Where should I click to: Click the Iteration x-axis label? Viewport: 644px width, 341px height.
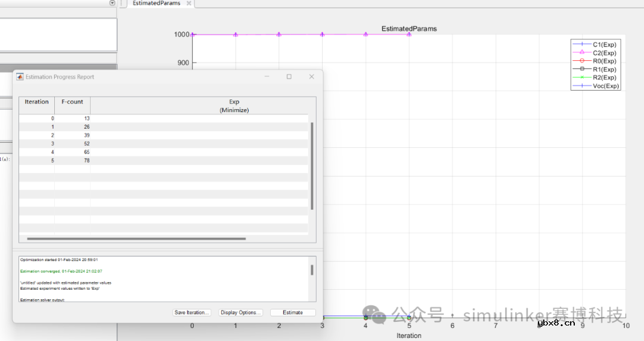[x=408, y=336]
